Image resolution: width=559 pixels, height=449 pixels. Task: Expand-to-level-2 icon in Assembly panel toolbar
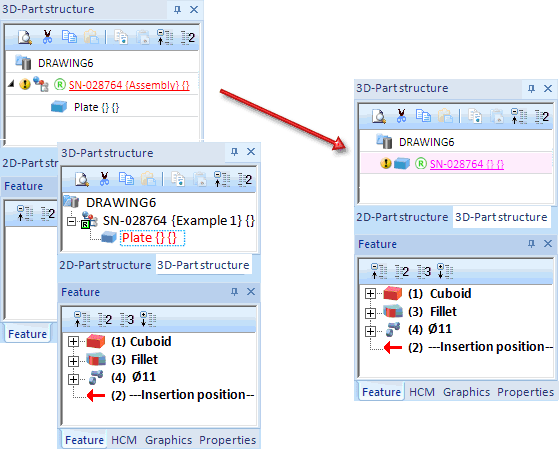(x=188, y=37)
